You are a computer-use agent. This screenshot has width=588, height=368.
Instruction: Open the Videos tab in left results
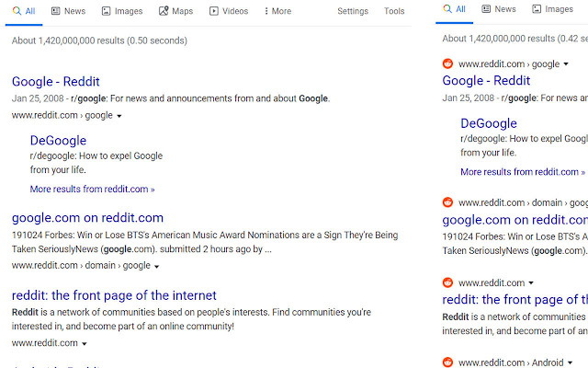229,11
